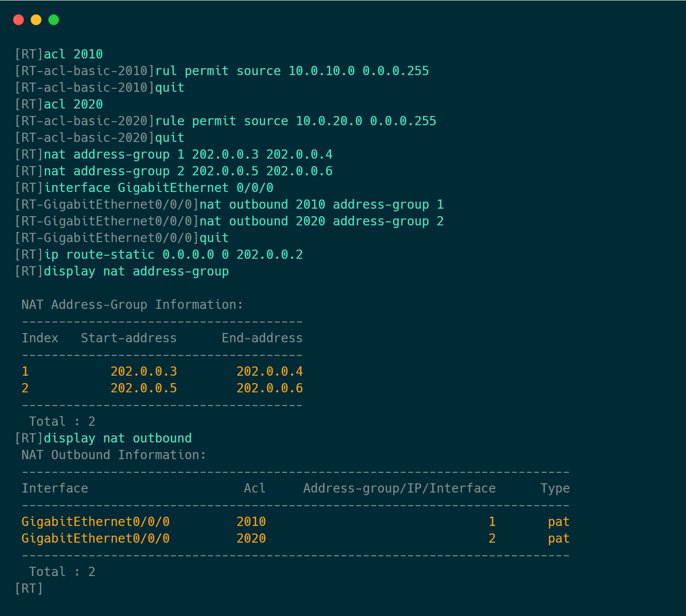The height and width of the screenshot is (616, 686).
Task: Click the yellow minimize window button
Action: [x=36, y=20]
